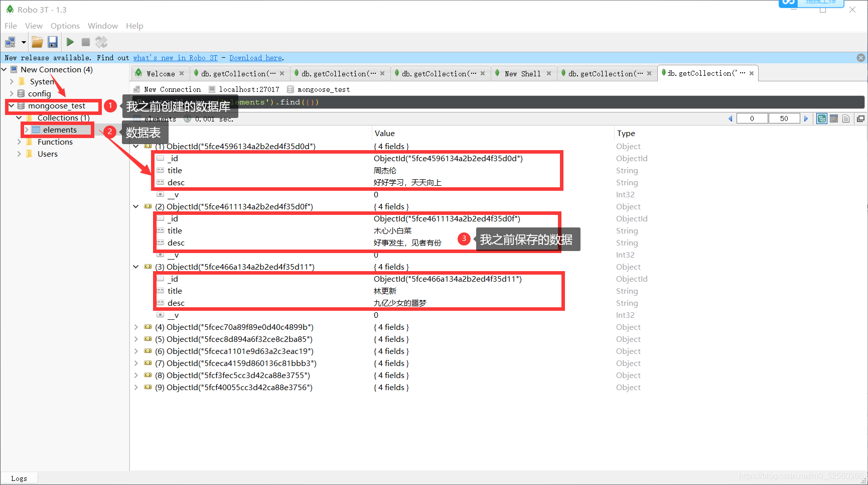The height and width of the screenshot is (485, 868).
Task: Close the Welcome tab
Action: click(x=182, y=73)
